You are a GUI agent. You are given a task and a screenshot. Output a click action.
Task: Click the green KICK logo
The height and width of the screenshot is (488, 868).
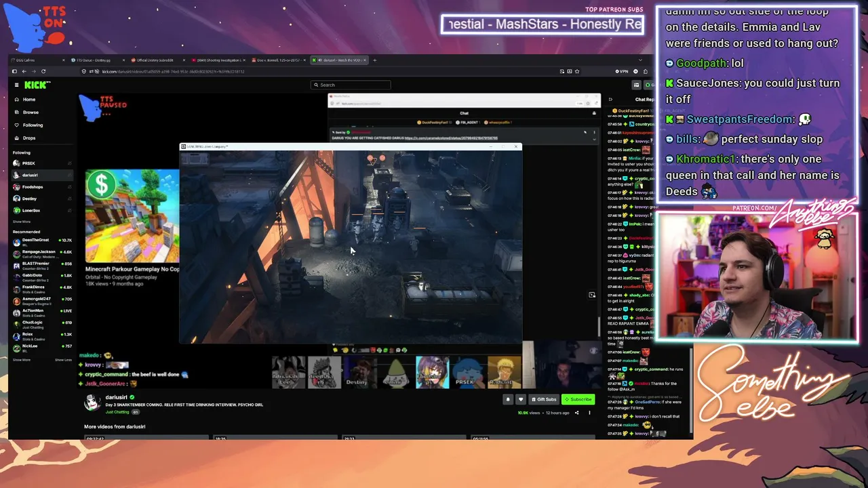coord(37,85)
